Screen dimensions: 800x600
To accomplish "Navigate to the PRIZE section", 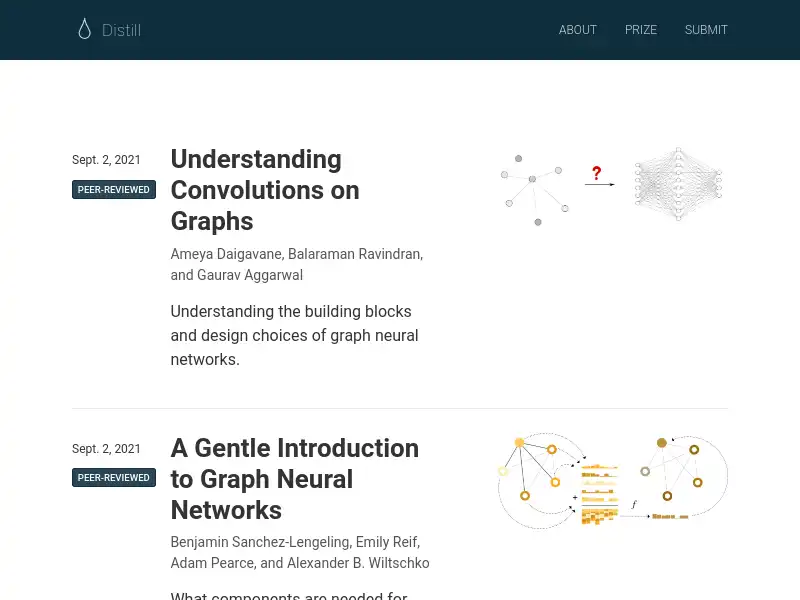I will tap(641, 30).
